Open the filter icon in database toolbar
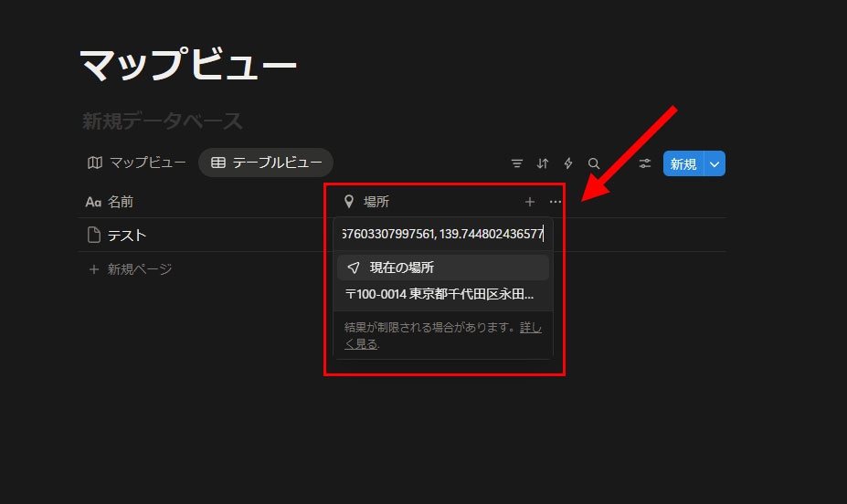847x504 pixels. coord(517,163)
